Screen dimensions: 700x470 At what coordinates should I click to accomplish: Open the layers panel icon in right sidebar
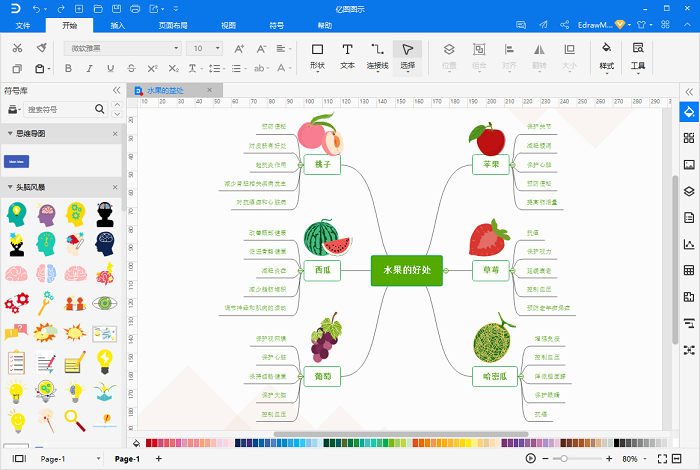688,192
